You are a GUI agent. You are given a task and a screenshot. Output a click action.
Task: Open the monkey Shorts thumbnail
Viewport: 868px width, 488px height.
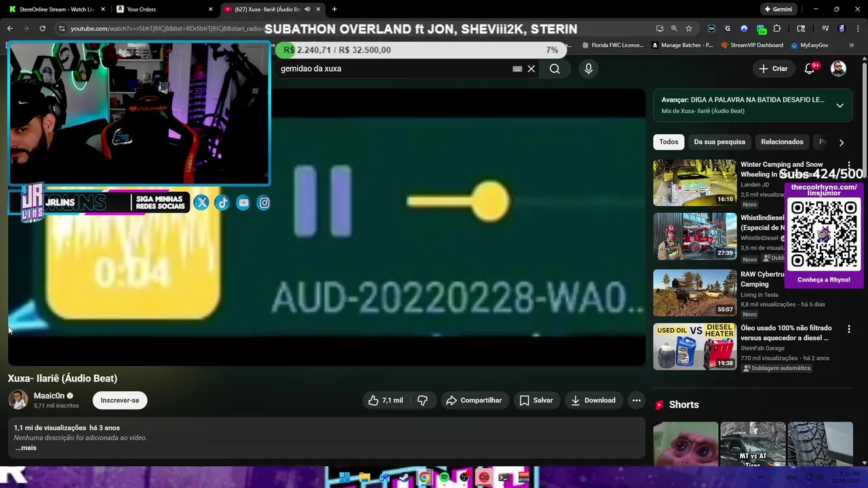click(686, 444)
